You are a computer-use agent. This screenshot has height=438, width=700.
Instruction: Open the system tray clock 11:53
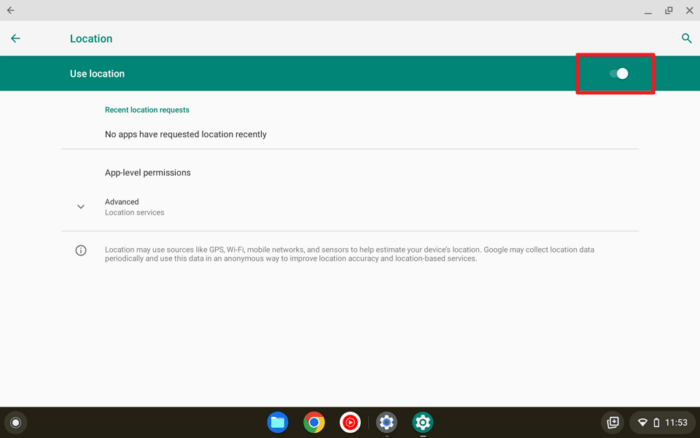(676, 422)
